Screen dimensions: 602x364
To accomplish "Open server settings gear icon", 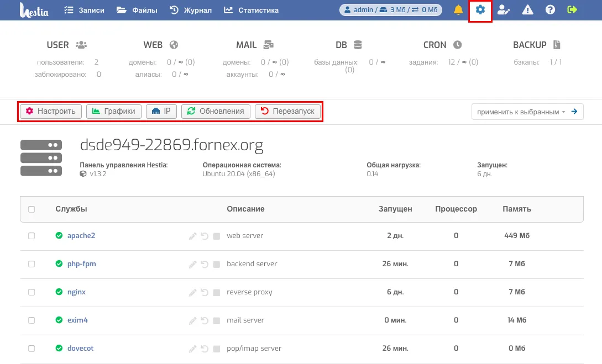I will [480, 10].
